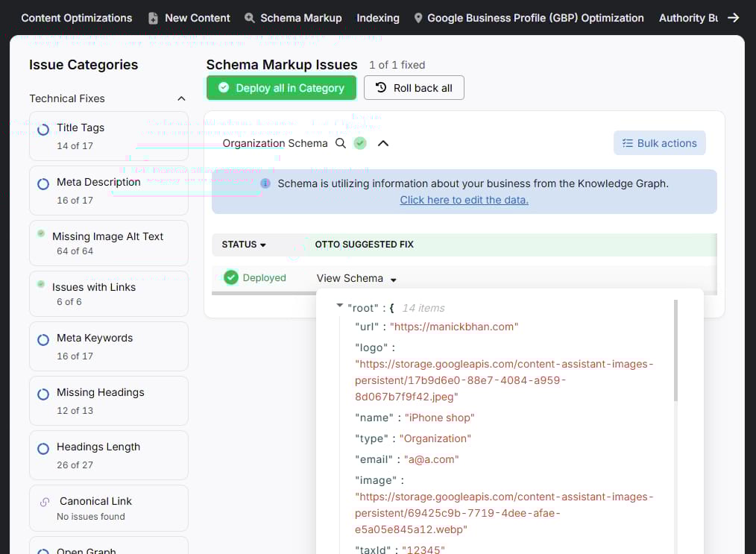The height and width of the screenshot is (554, 756).
Task: Click the Missing Headings progress circle icon
Action: point(43,394)
